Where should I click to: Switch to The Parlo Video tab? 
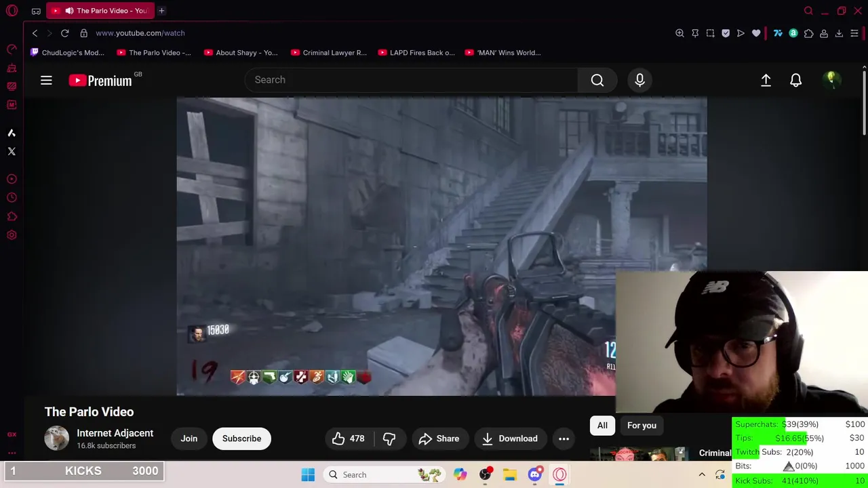(x=99, y=11)
